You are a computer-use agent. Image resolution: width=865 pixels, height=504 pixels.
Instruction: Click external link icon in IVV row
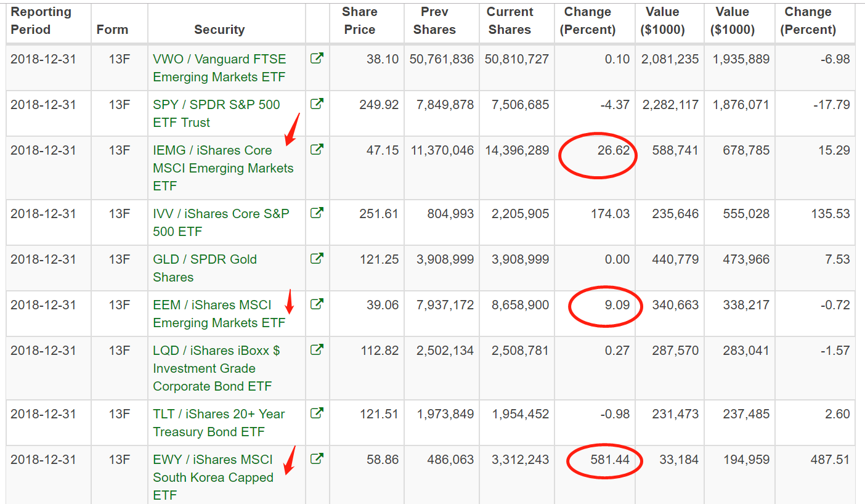click(x=317, y=214)
